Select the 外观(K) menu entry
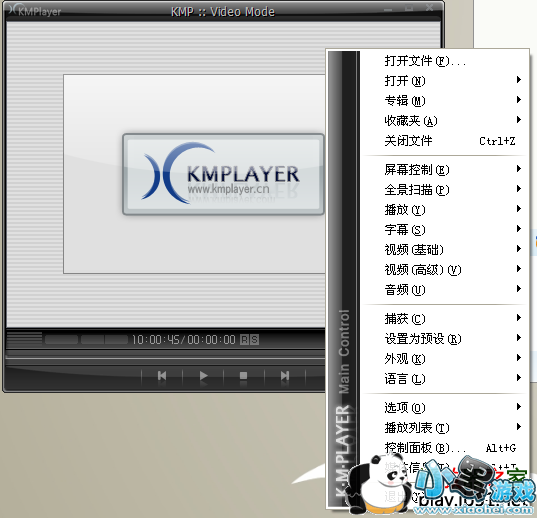Screen dimensions: 537x518 point(444,359)
